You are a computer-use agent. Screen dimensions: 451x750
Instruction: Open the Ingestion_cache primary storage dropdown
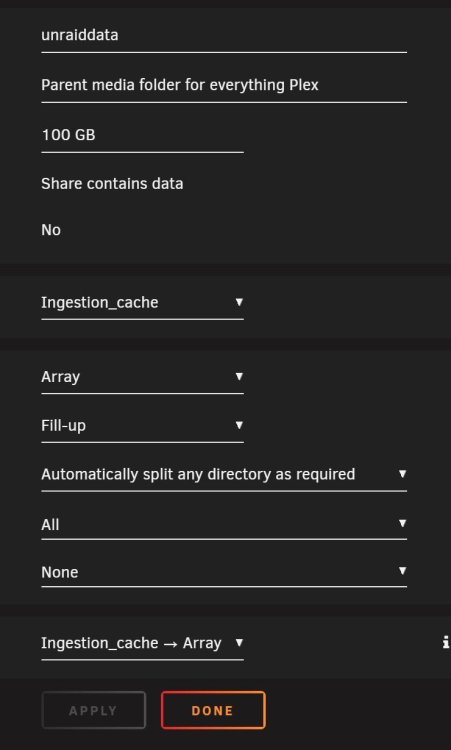[x=142, y=303]
